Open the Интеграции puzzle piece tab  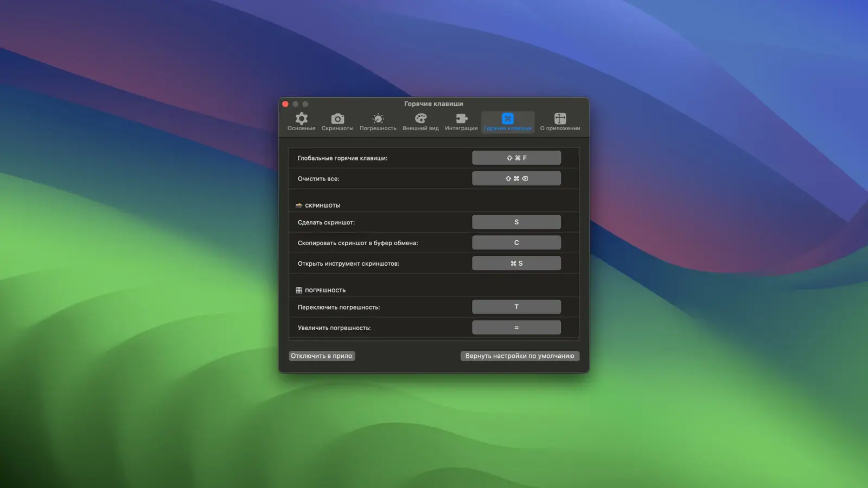(x=461, y=121)
